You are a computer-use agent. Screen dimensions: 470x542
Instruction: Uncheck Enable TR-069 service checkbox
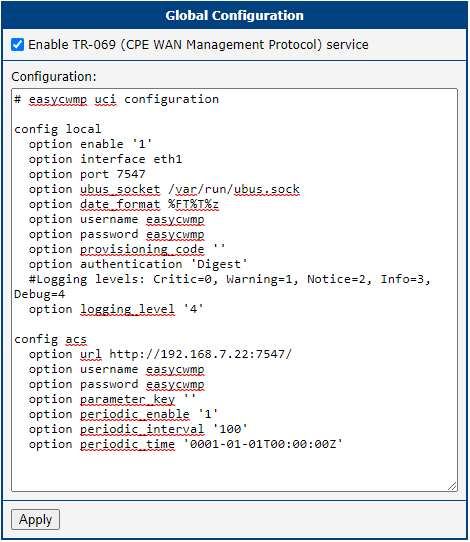pyautogui.click(x=17, y=45)
